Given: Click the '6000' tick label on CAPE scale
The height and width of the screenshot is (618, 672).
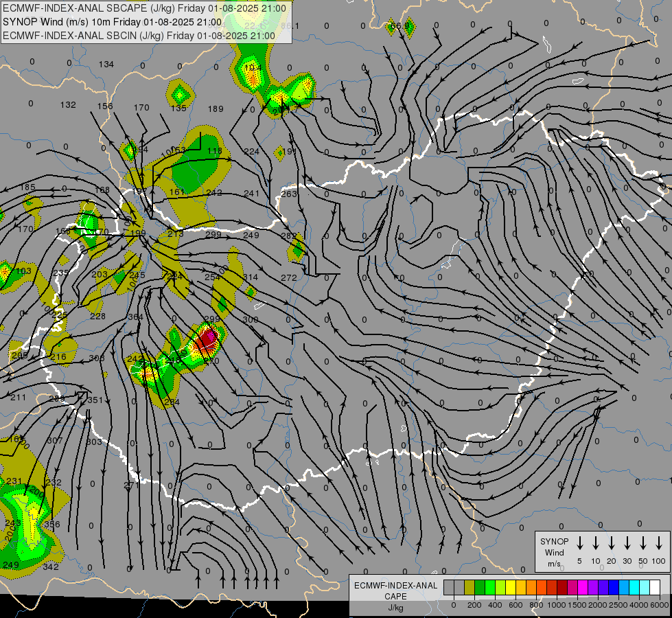Looking at the screenshot, I should 660,605.
